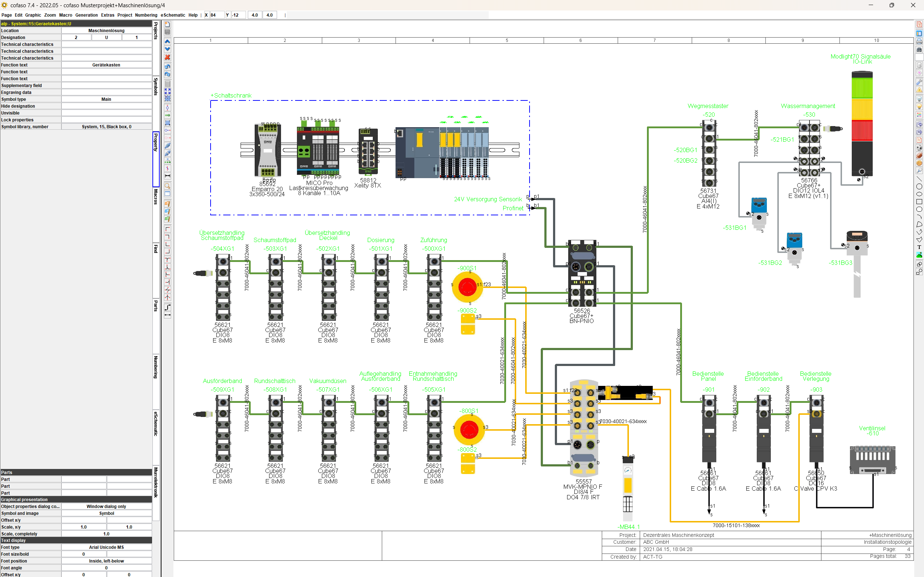Switch to the Symbols side tab
The width and height of the screenshot is (924, 577).
[x=155, y=87]
